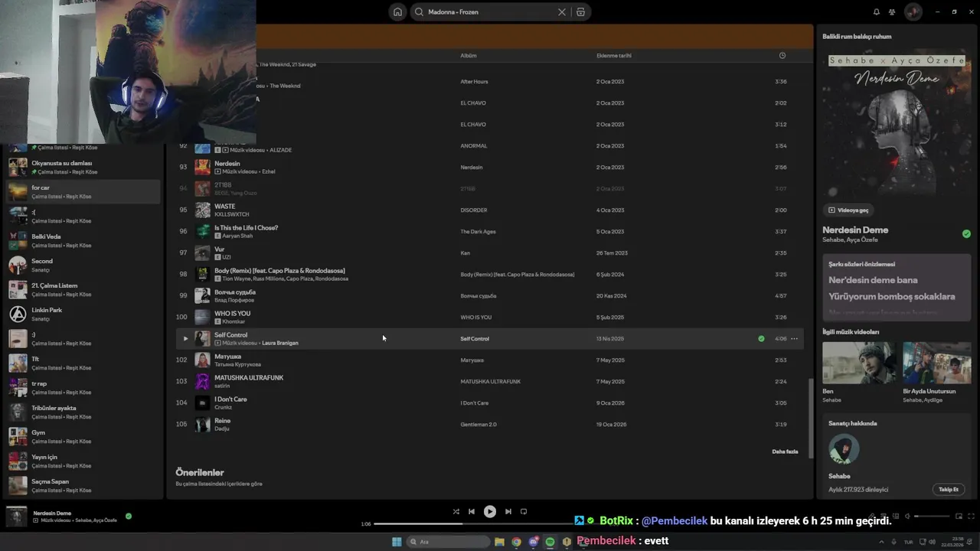Play Self Control with the row play arrow
This screenshot has height=551, width=980.
(185, 338)
